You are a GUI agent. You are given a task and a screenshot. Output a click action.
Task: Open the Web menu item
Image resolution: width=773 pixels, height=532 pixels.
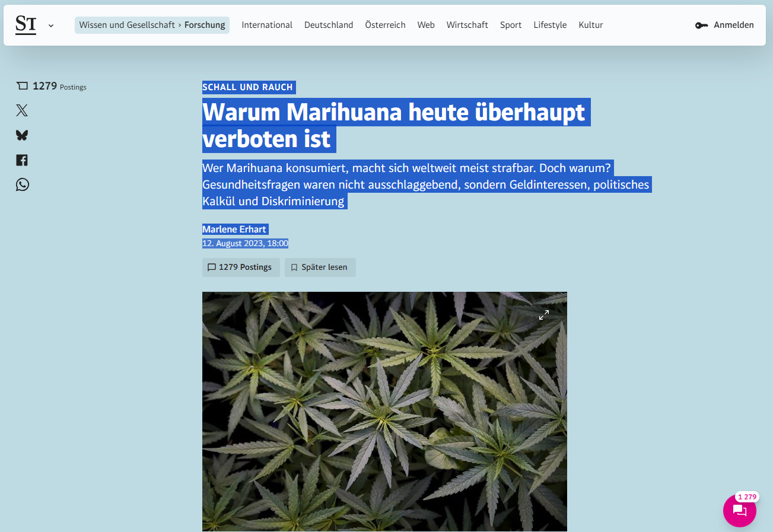pos(426,25)
